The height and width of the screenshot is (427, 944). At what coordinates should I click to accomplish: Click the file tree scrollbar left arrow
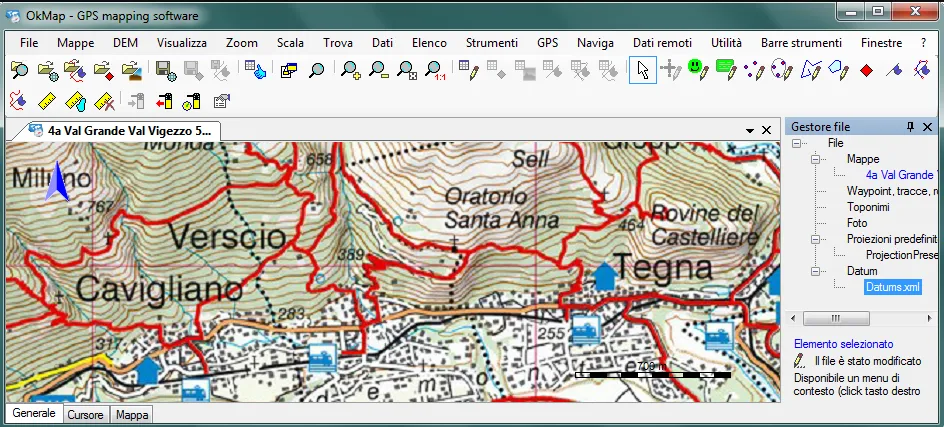pos(793,318)
